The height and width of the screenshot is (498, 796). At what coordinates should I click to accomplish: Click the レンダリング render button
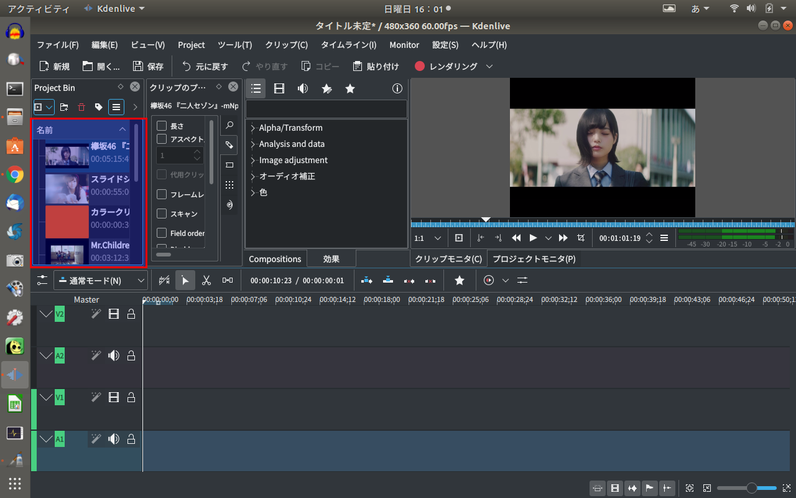point(446,67)
